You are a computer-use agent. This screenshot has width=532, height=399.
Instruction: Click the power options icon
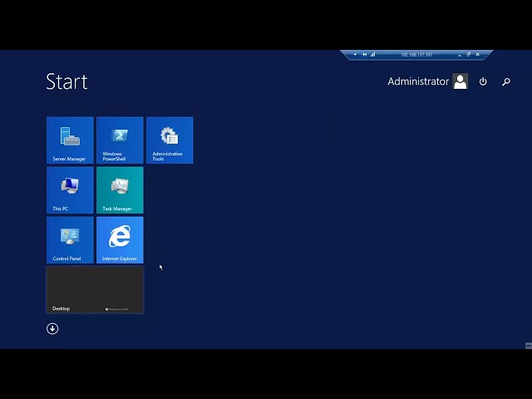pyautogui.click(x=483, y=81)
